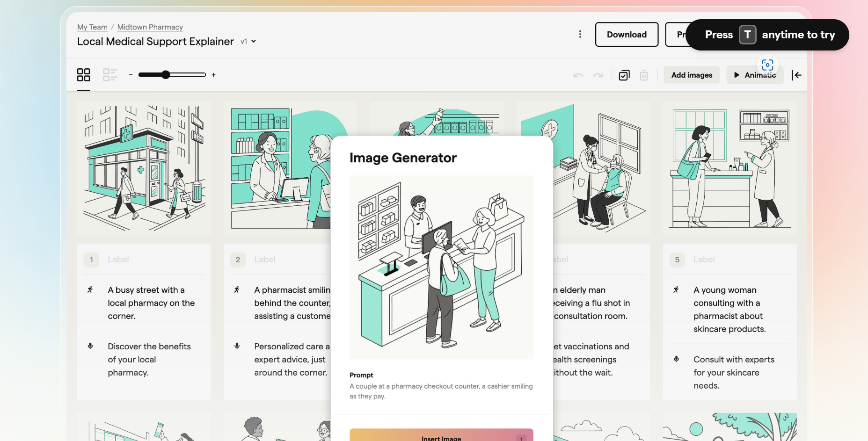The image size is (868, 441).
Task: Delete selected frames with trash icon
Action: pyautogui.click(x=644, y=75)
